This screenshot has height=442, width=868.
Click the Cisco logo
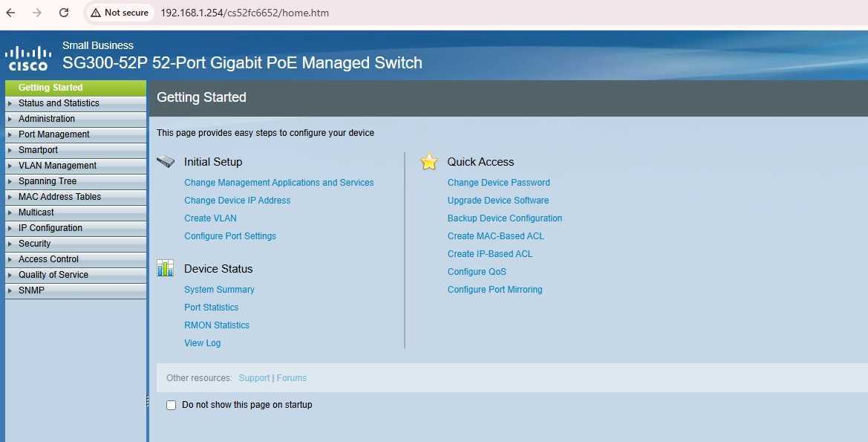click(27, 59)
